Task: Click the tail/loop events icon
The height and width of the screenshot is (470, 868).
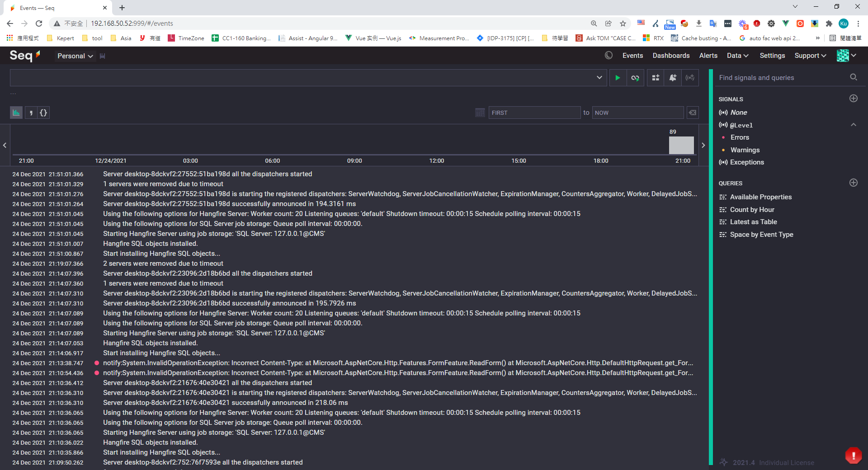Action: point(635,78)
